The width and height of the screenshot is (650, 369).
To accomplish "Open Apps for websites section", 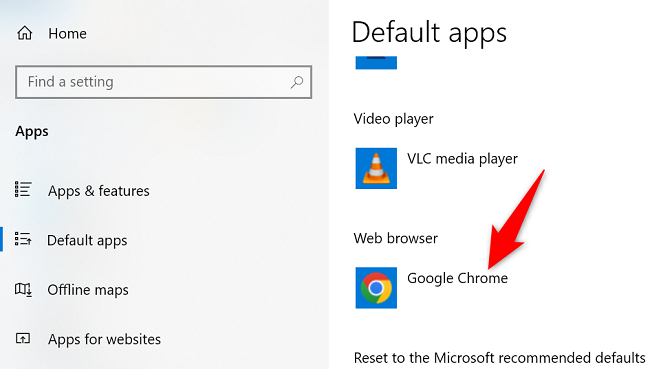I will [x=104, y=339].
